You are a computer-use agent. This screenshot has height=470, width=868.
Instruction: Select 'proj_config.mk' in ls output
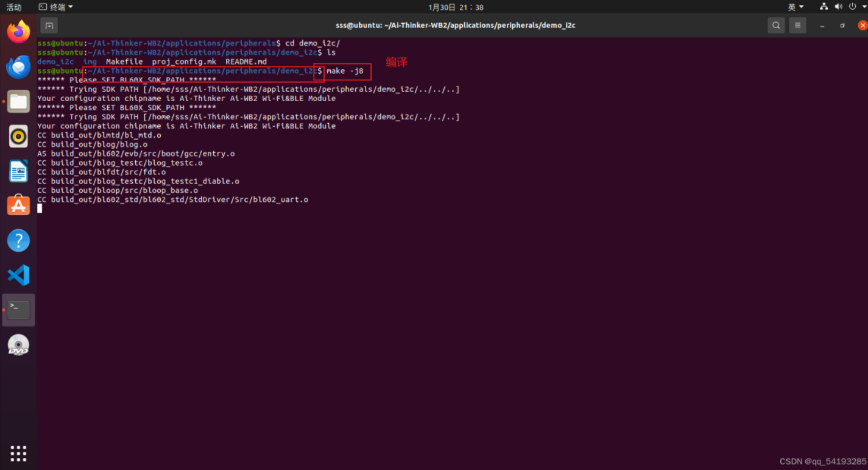click(x=184, y=62)
